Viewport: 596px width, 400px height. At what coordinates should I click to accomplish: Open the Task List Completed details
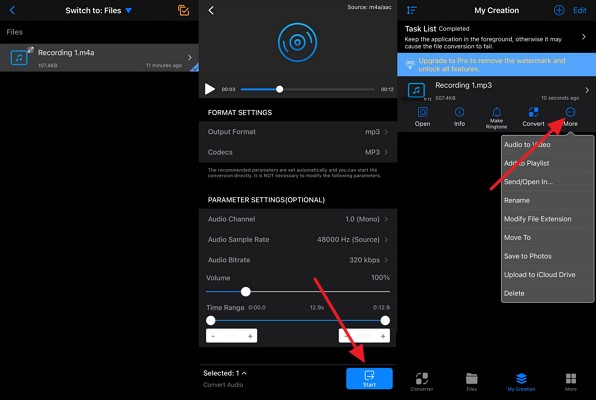click(x=496, y=37)
